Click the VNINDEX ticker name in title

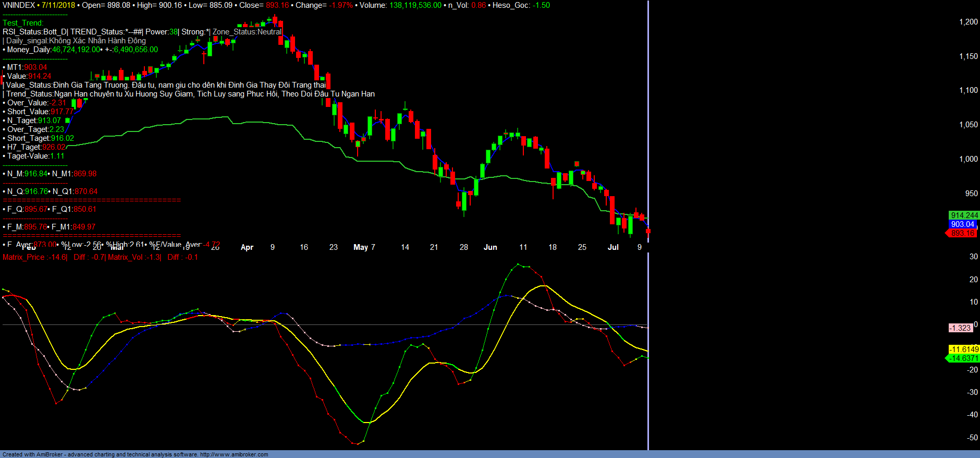(19, 5)
